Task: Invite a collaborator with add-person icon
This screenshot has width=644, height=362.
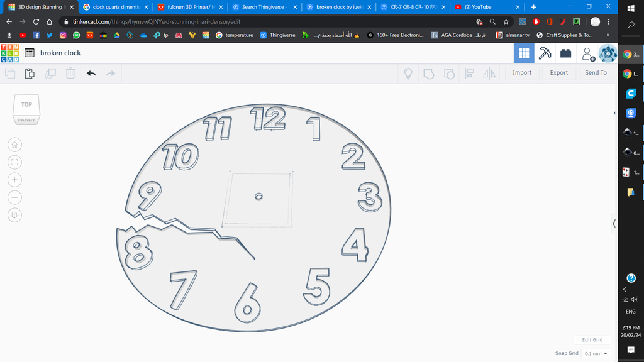Action: click(588, 54)
